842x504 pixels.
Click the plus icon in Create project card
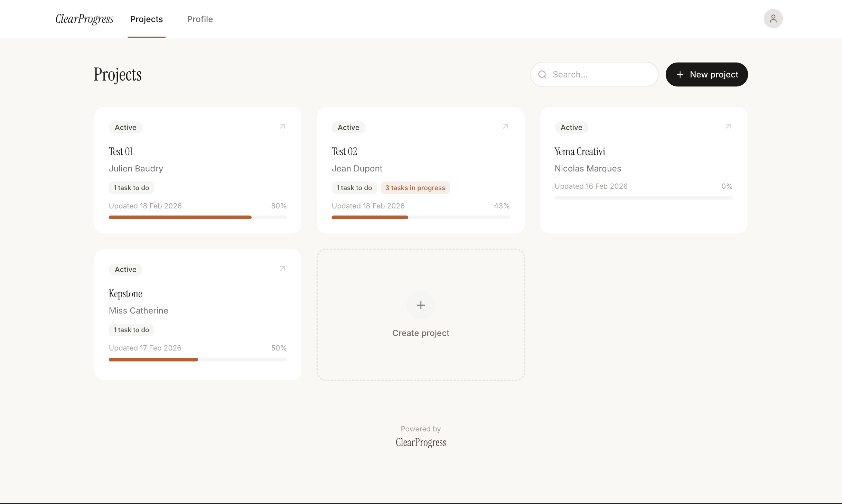point(421,305)
